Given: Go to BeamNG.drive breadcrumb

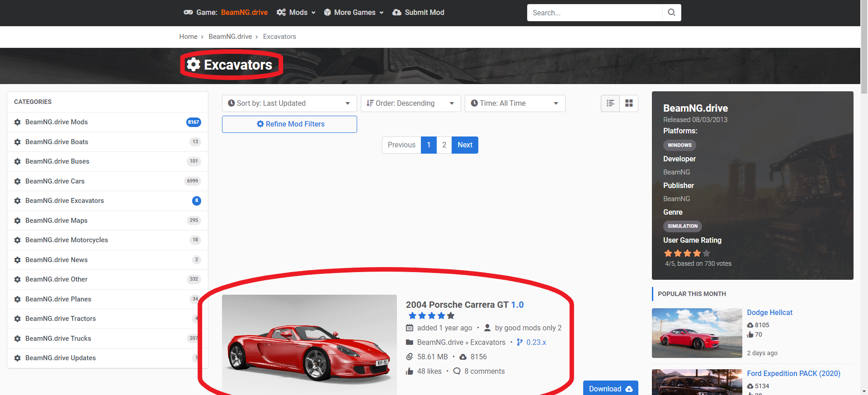Looking at the screenshot, I should click(230, 37).
